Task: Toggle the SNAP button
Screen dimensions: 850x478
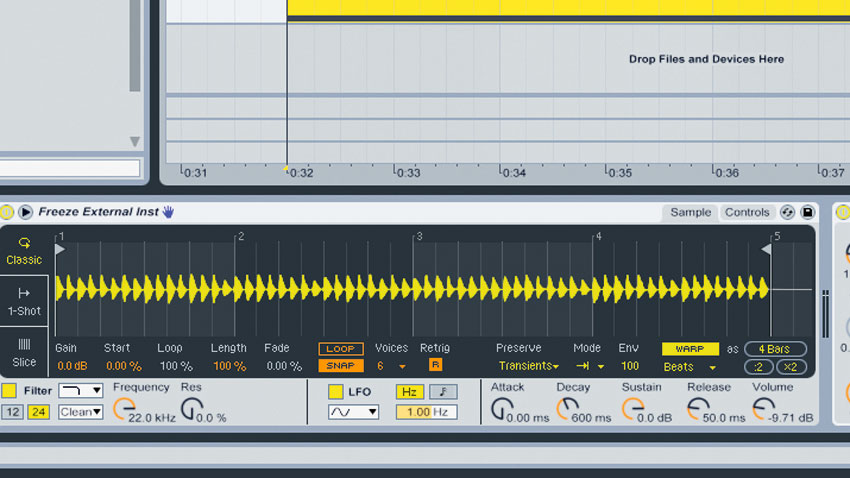Action: coord(341,366)
